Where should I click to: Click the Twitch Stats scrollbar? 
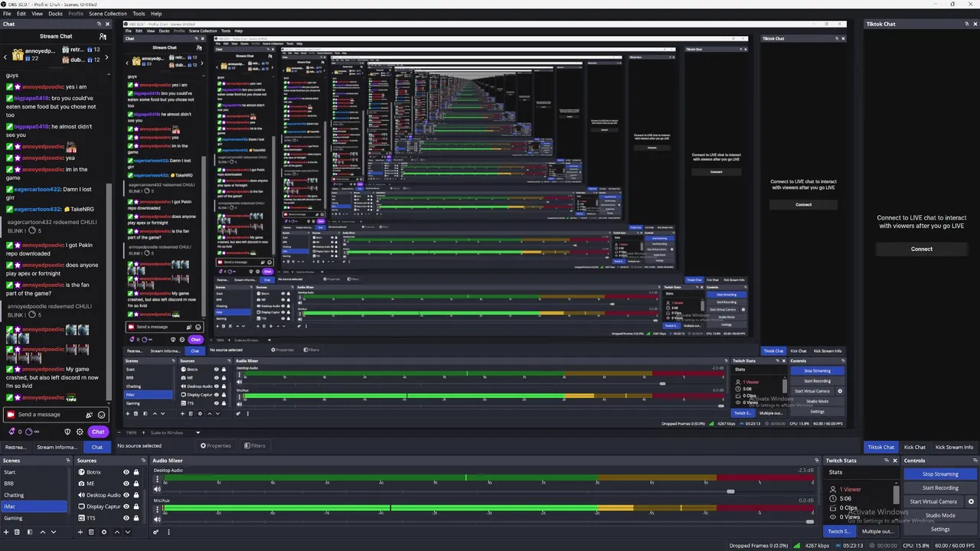(x=897, y=494)
